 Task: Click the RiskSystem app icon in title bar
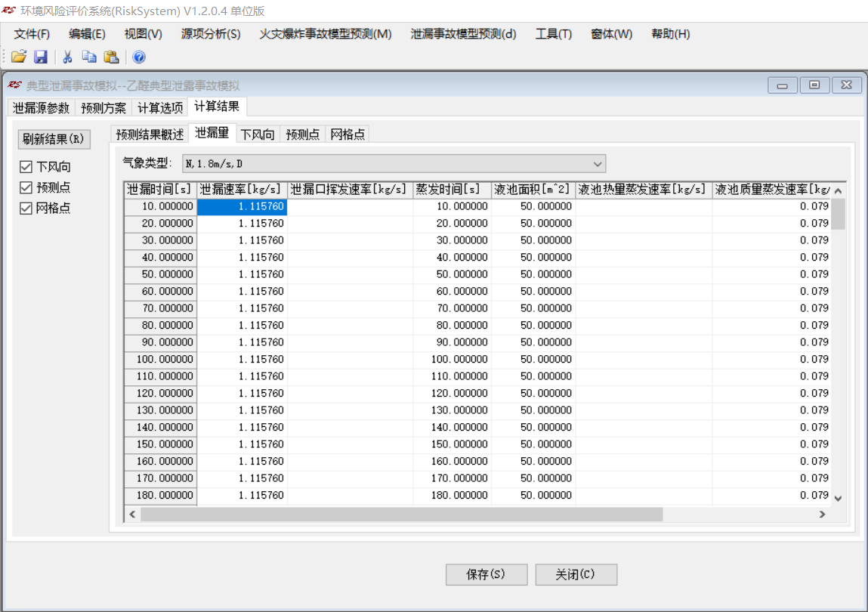pos(9,11)
